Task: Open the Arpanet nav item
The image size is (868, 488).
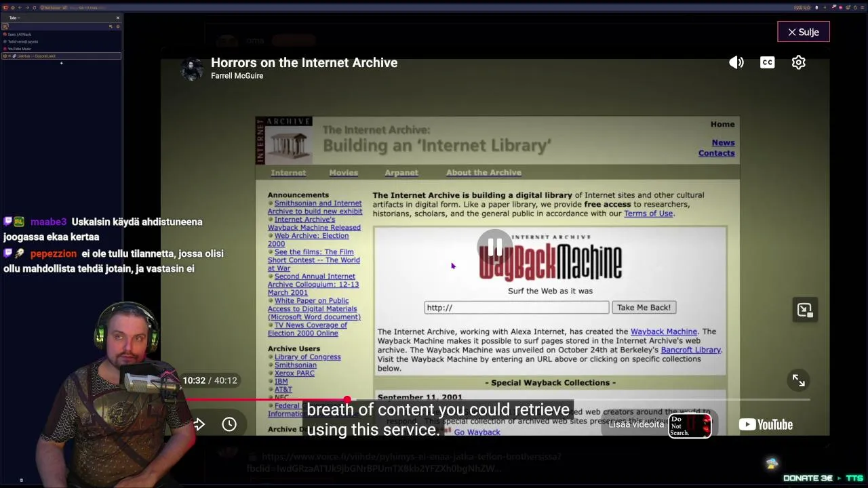Action: pyautogui.click(x=401, y=173)
